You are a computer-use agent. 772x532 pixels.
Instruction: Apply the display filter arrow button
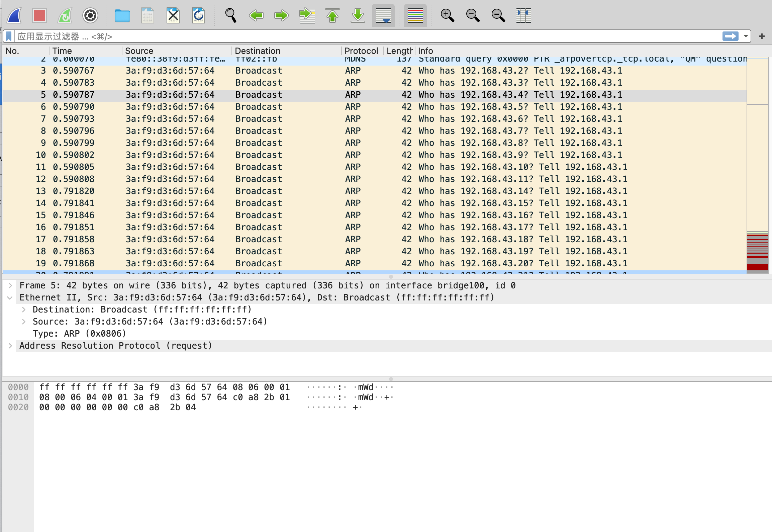[730, 36]
